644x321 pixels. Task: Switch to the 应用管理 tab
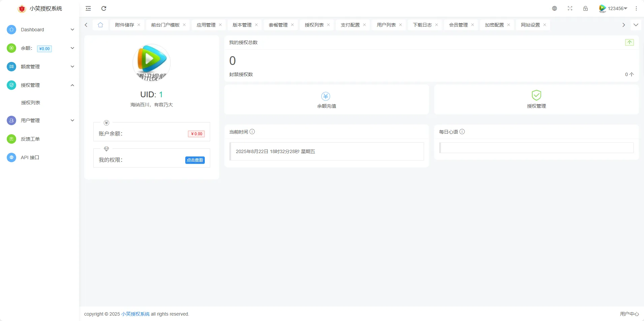click(206, 25)
